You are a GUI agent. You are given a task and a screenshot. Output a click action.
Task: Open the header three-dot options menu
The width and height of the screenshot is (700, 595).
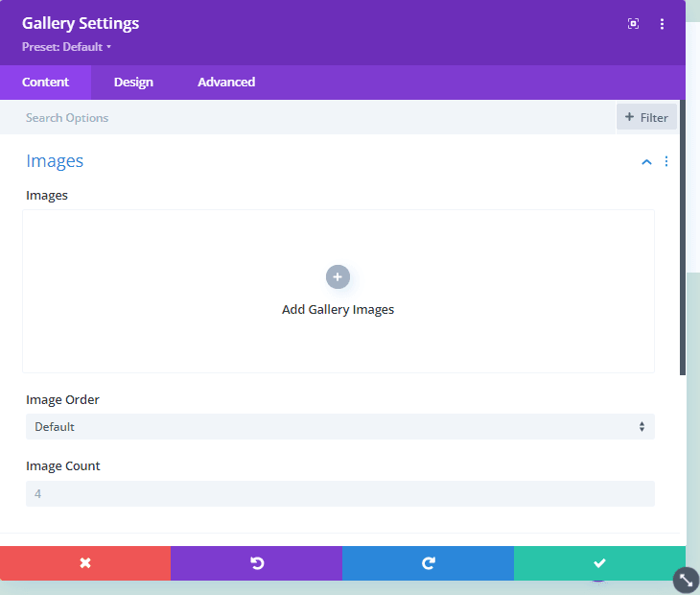[x=662, y=24]
